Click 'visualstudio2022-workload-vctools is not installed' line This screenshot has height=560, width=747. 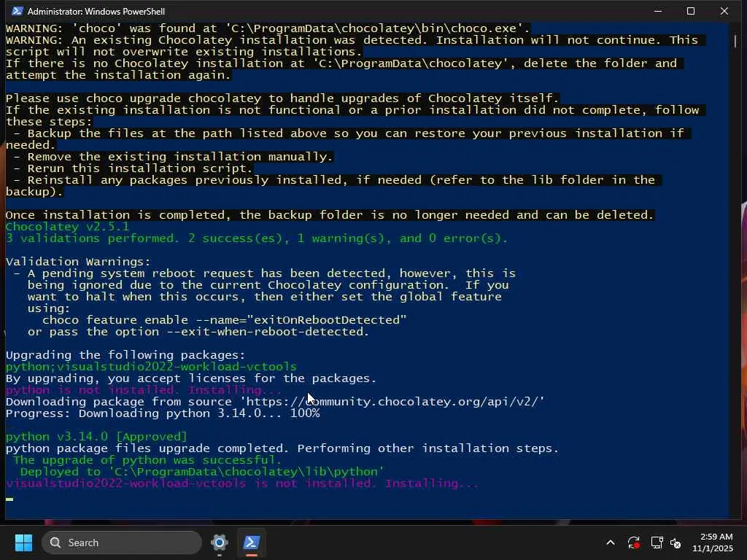pos(242,483)
